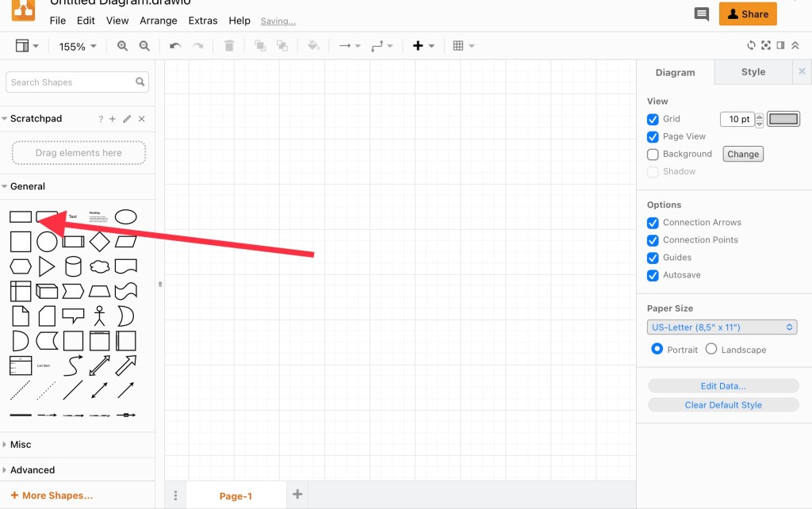Pick the diamond shape from palette
This screenshot has height=509, width=812.
point(99,241)
